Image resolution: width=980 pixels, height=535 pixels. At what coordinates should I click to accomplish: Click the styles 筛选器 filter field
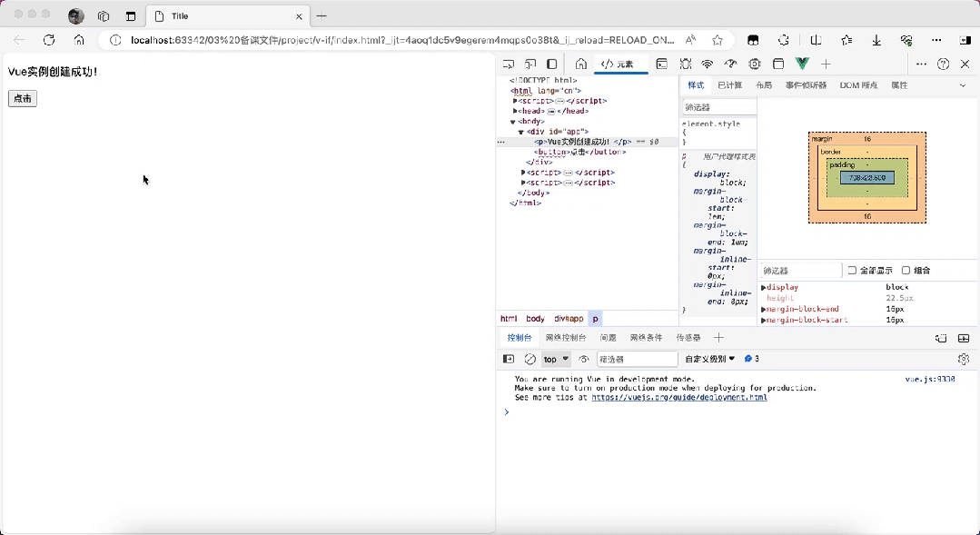click(x=718, y=107)
